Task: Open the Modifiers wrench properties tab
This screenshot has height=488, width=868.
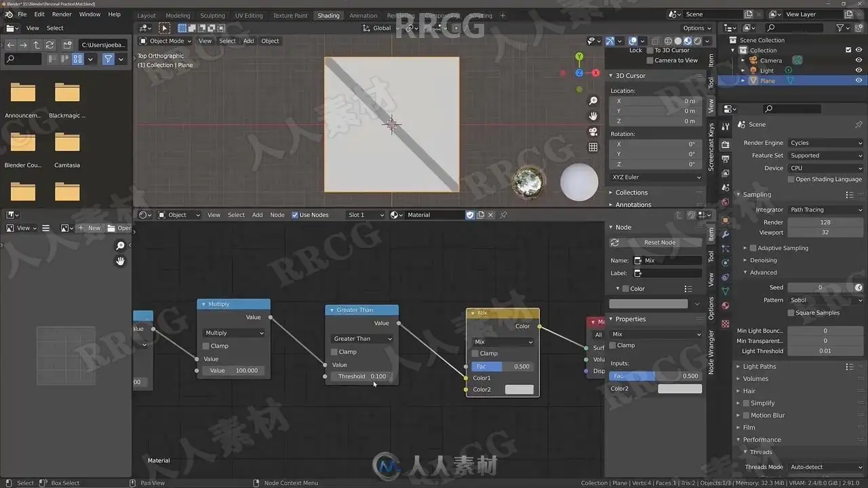Action: click(726, 235)
